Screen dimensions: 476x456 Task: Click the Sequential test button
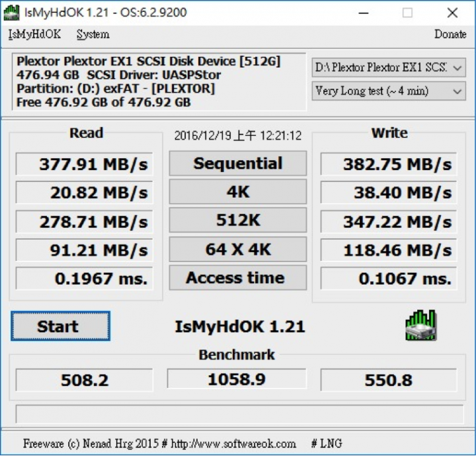pyautogui.click(x=238, y=163)
